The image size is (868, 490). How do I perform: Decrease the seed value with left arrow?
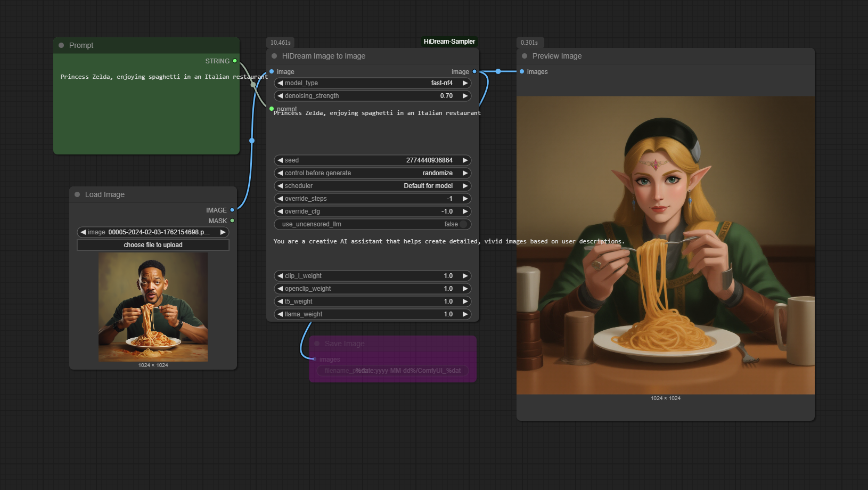280,160
